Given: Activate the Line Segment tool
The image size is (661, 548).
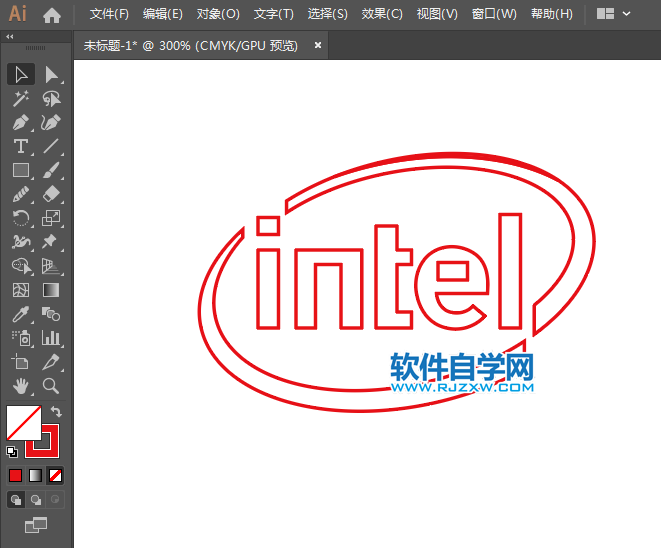Looking at the screenshot, I should coord(51,146).
